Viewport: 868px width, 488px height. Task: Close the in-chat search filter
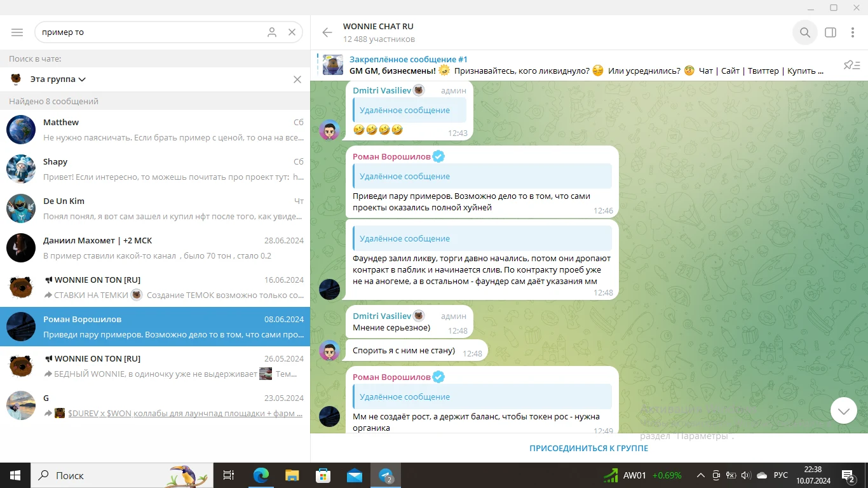point(297,79)
